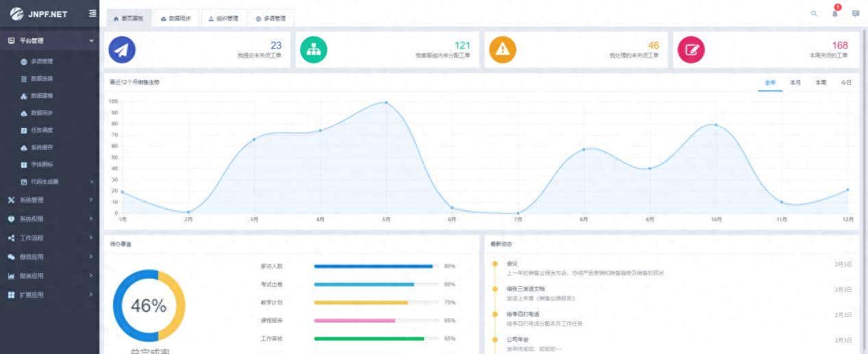
Task: Expand the 系统管理 sidebar menu
Action: click(x=49, y=200)
